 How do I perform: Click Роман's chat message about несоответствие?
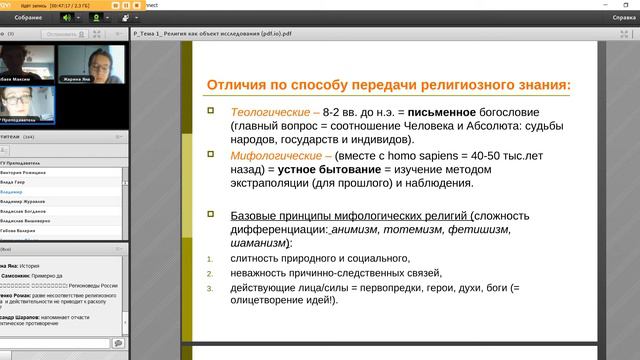coord(58,301)
